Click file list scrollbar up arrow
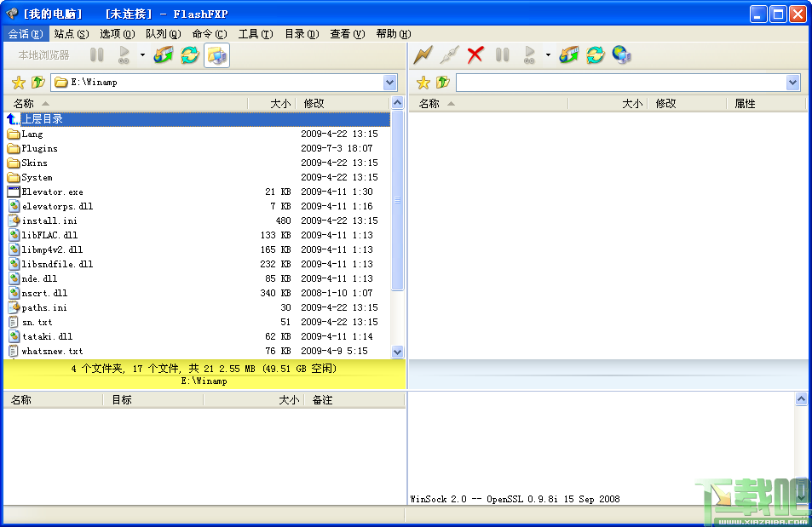This screenshot has width=812, height=527. click(x=397, y=102)
